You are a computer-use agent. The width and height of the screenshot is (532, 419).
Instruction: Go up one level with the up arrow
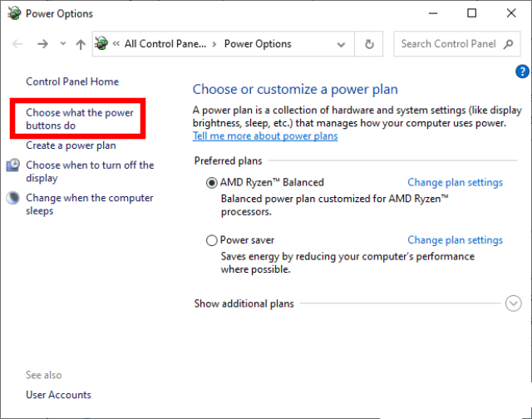[81, 44]
